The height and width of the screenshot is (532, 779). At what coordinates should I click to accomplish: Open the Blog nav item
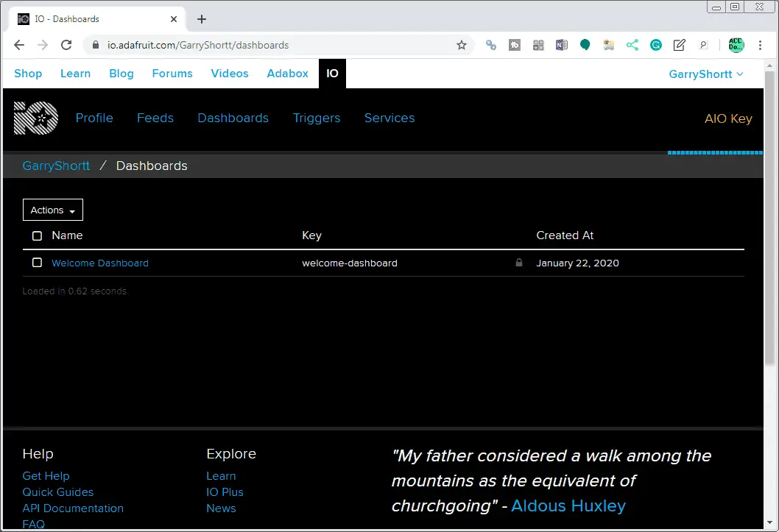(x=121, y=74)
